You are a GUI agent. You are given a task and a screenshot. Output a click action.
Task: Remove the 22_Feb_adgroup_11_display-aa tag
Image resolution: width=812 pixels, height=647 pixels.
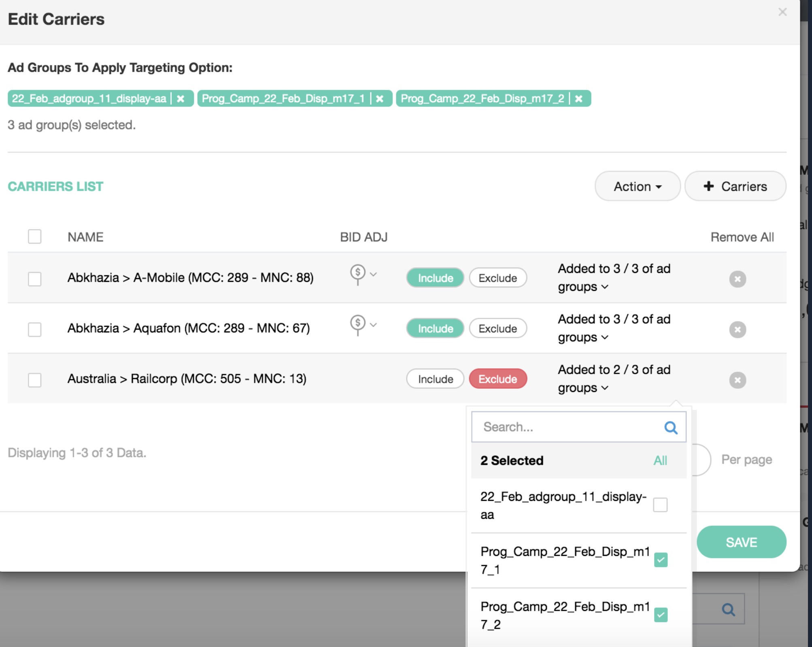click(x=181, y=99)
